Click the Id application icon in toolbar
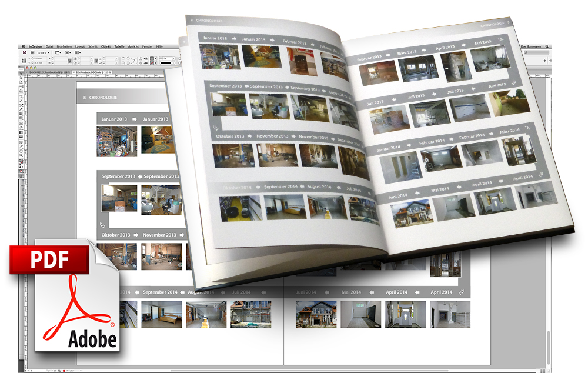 pyautogui.click(x=24, y=52)
